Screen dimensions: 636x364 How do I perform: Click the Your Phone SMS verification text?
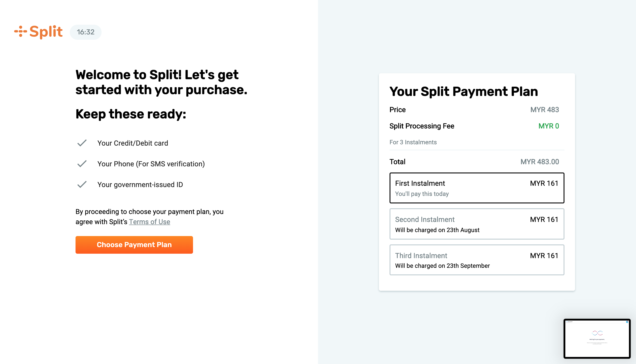(151, 164)
